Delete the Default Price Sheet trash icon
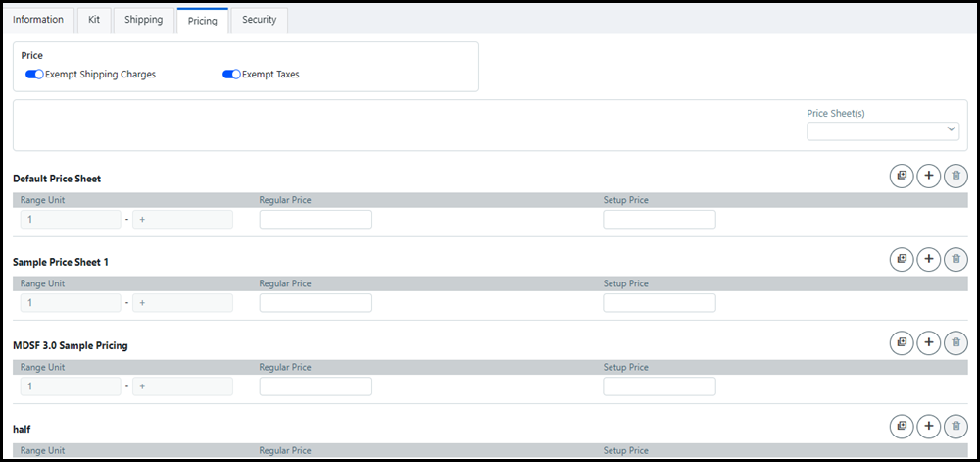 click(955, 177)
